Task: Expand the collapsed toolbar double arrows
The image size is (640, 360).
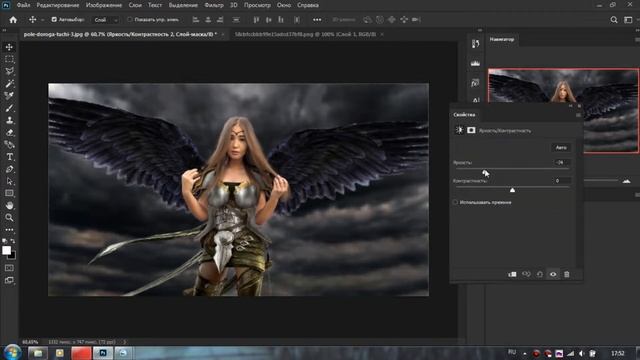Action: point(4,30)
